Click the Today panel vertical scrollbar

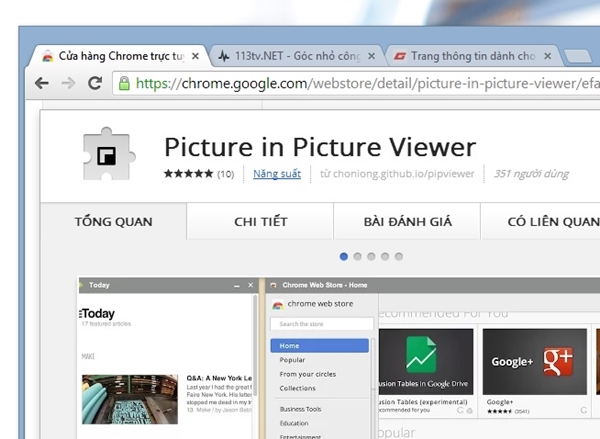pos(255,346)
